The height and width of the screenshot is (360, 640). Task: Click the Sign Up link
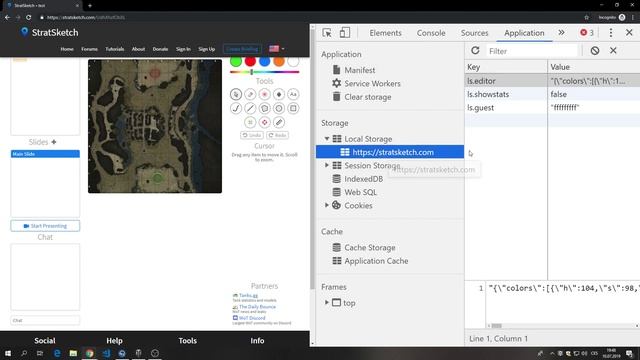coord(207,49)
